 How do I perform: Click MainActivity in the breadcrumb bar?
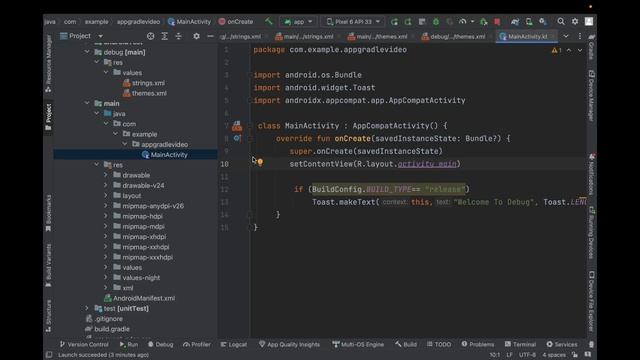tap(189, 22)
